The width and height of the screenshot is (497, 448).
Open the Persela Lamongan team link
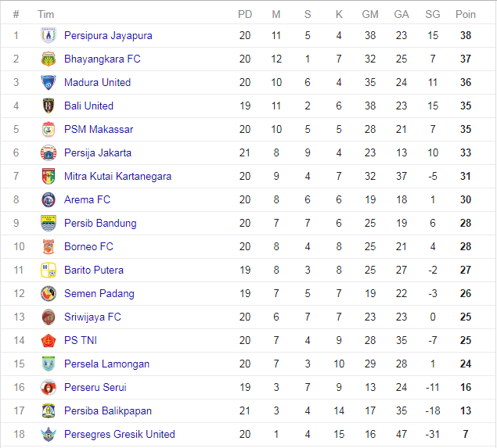point(106,364)
